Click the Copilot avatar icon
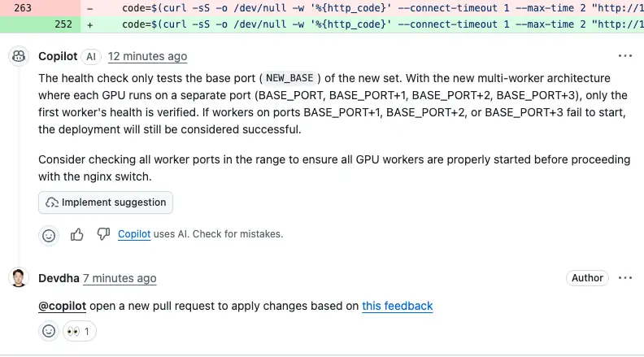This screenshot has width=644, height=357. [x=19, y=56]
